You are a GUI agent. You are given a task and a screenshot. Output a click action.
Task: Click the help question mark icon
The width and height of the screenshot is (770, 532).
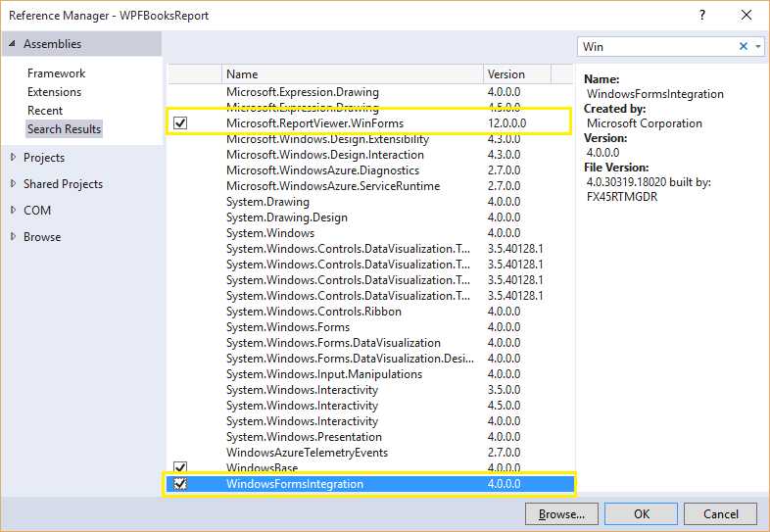click(x=702, y=16)
